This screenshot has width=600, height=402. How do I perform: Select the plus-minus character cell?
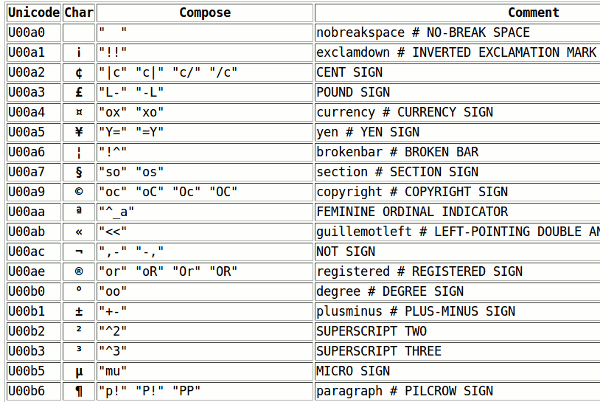tap(79, 311)
